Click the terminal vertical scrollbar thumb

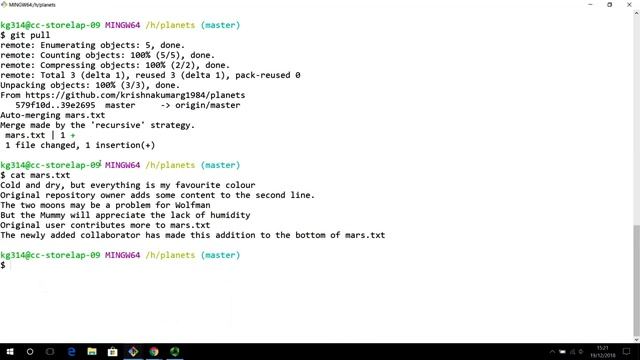(x=636, y=280)
